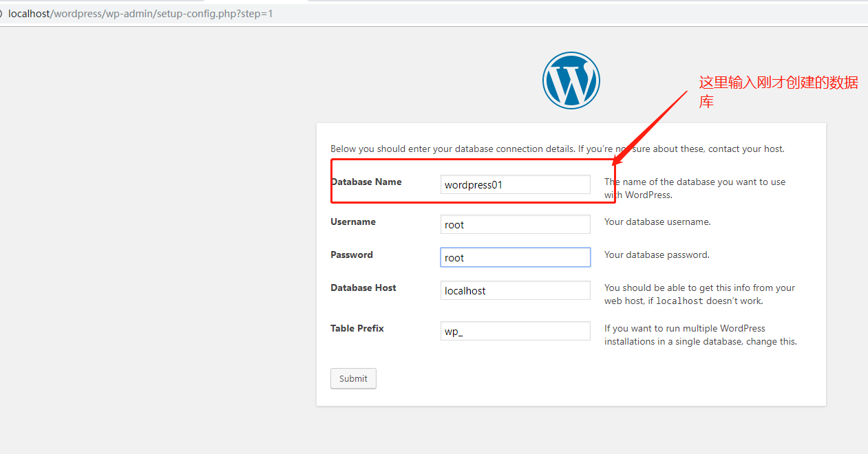Image resolution: width=868 pixels, height=454 pixels.
Task: Click into the Password field
Action: (x=516, y=257)
